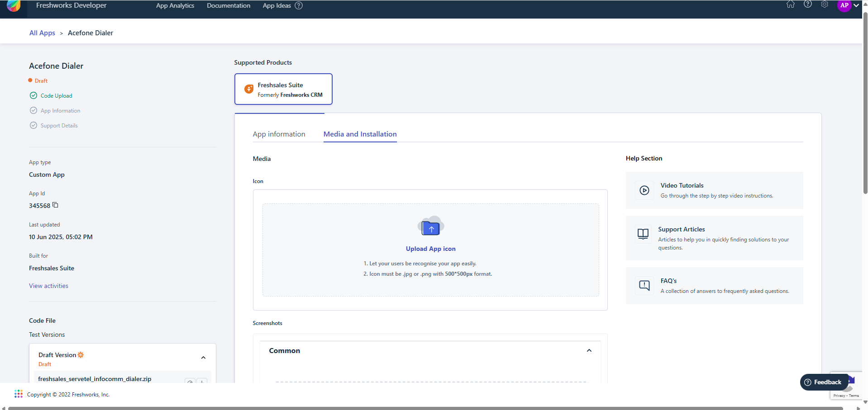
Task: Click Freshsales Suite under Built for
Action: coord(52,268)
